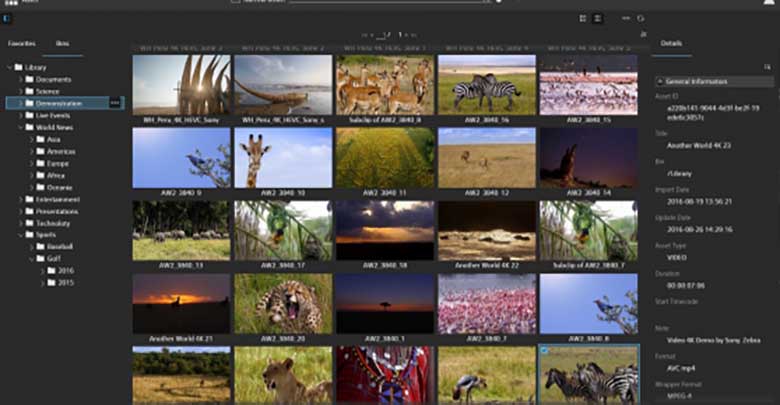
Task: Click the Documents folder icon
Action: coord(29,79)
